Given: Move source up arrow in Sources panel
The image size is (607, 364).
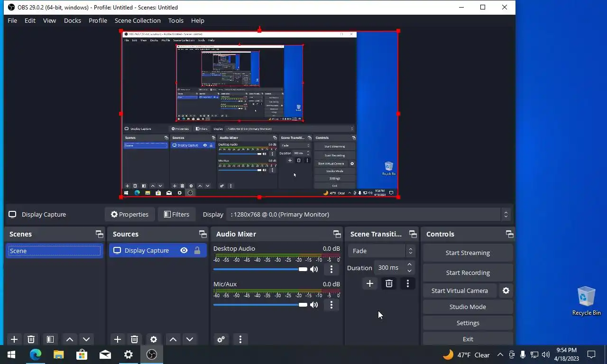Looking at the screenshot, I should click(173, 339).
